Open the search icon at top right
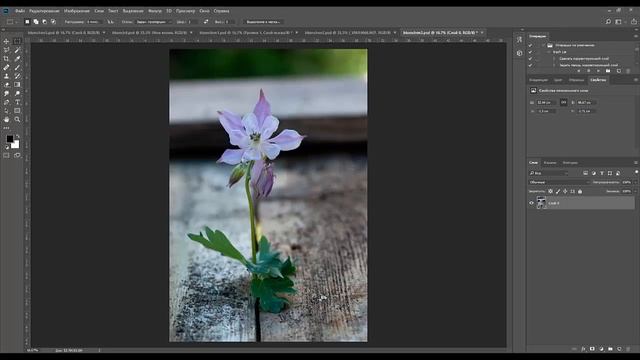640x360 pixels. pos(608,22)
